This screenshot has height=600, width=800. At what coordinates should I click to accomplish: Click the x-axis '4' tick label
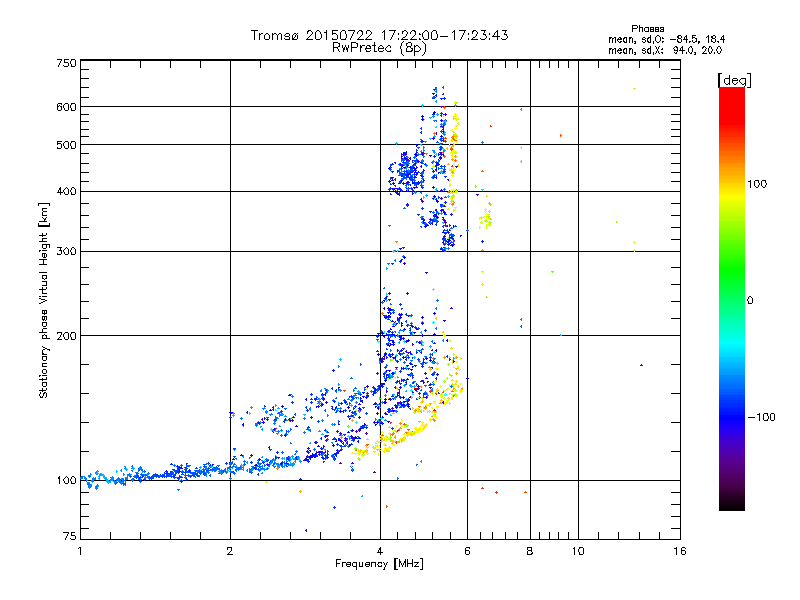(x=380, y=551)
